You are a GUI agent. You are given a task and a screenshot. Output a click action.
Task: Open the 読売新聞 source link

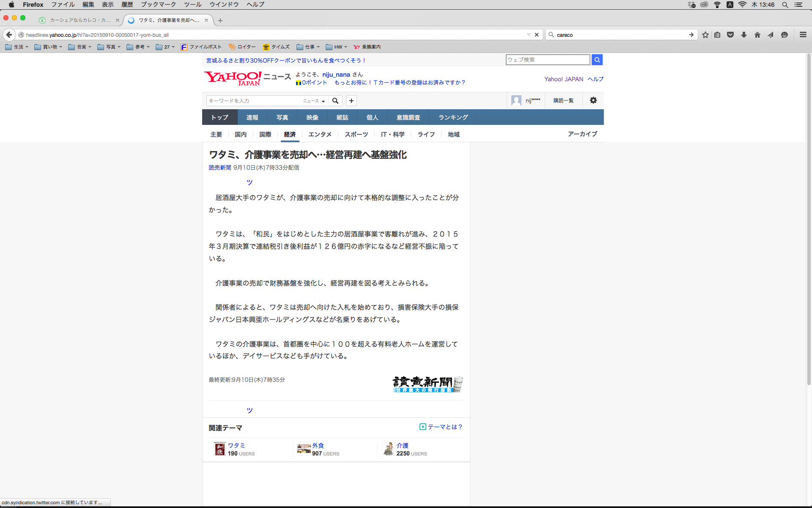point(220,168)
